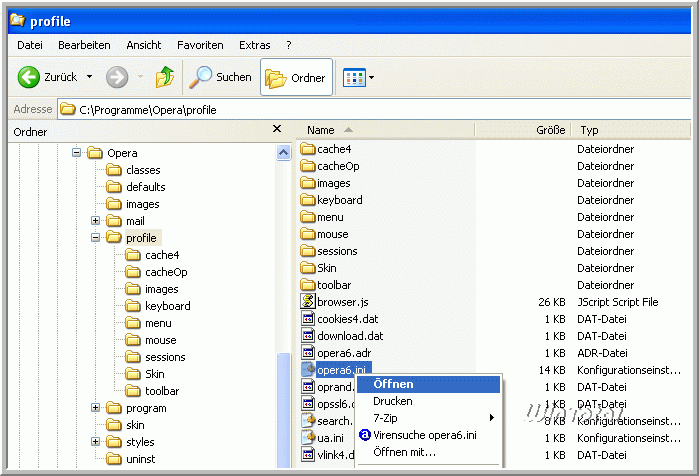Select browser.js script file icon

[x=308, y=301]
